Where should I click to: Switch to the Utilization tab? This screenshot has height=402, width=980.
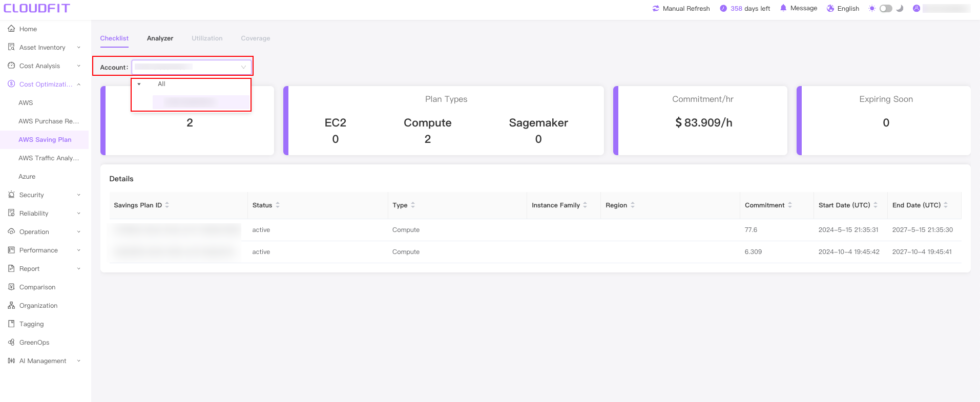[207, 38]
